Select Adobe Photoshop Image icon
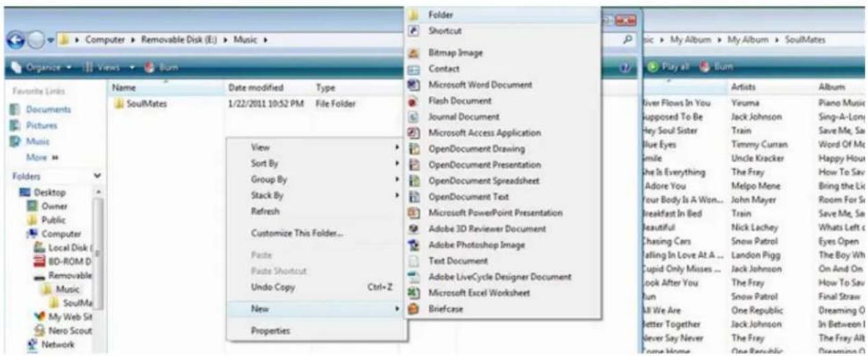Viewport: 868px width, 356px height. (x=413, y=245)
